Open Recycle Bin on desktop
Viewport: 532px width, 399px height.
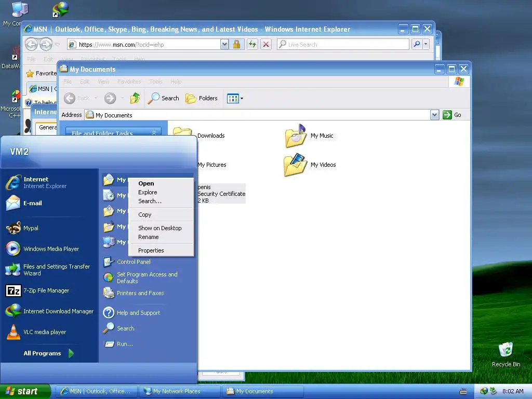[506, 354]
